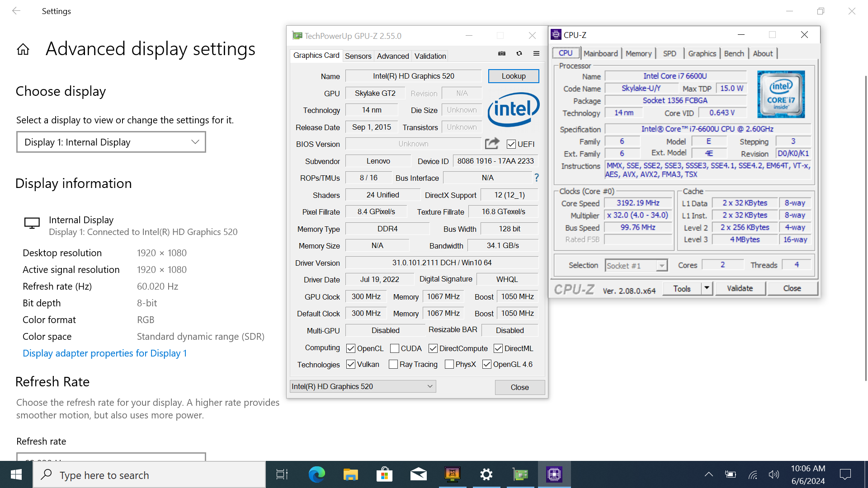Click the battery tray icon
This screenshot has height=488, width=868.
point(730,474)
